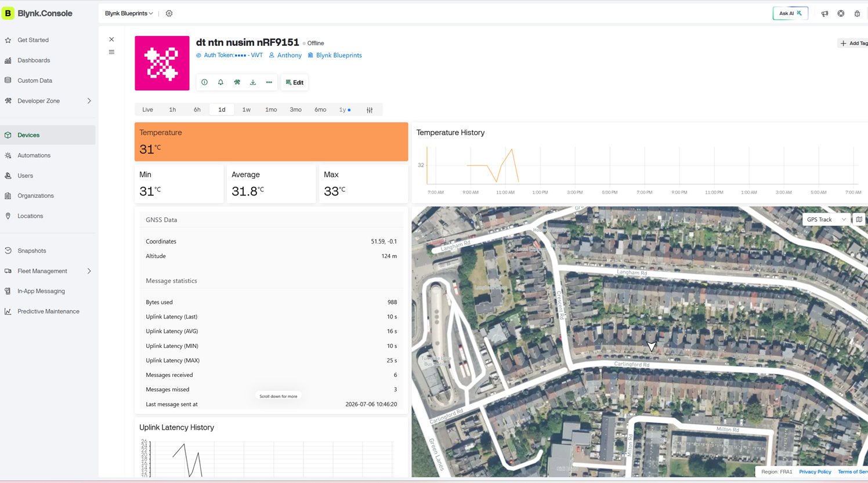Screen dimensions: 868x483
Task: Click the Dashboards chart icon
Action: tap(8, 60)
